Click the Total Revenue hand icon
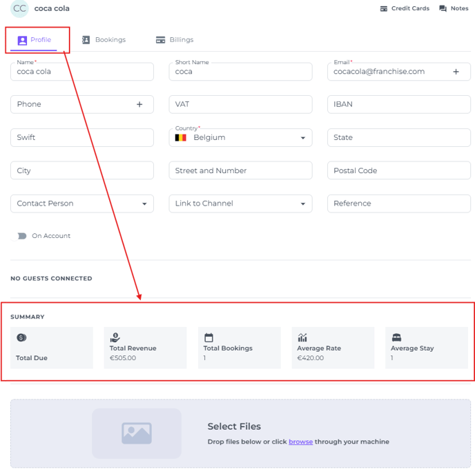Screen dimensions: 475x476 [115, 337]
